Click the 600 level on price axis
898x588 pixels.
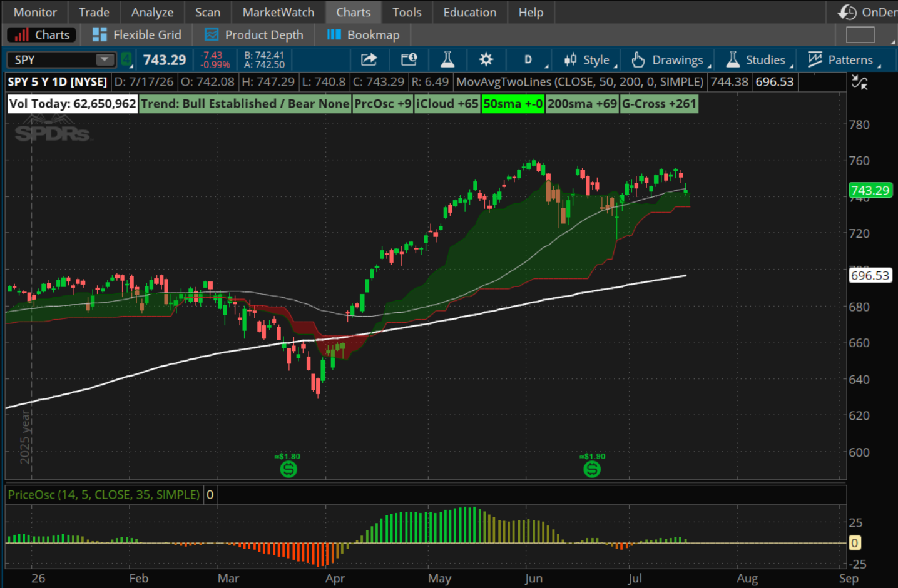coord(859,452)
